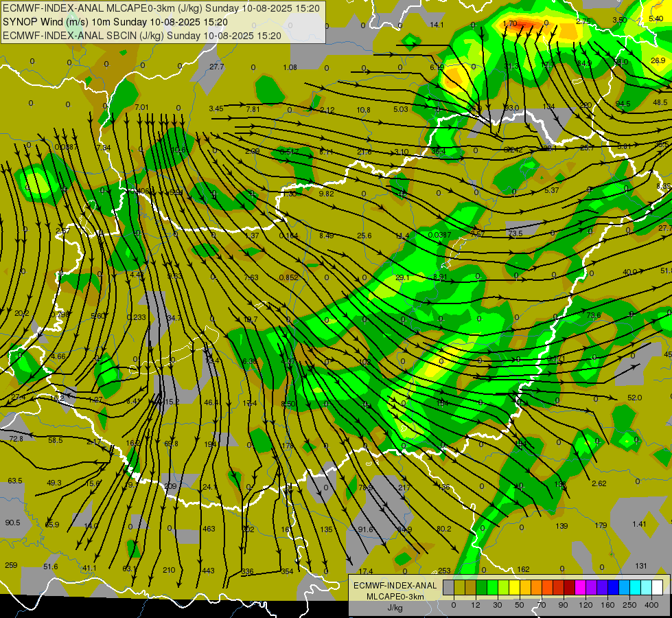Select the SYNOP Wind (m/s) 10m header line
672x618 pixels.
[115, 22]
